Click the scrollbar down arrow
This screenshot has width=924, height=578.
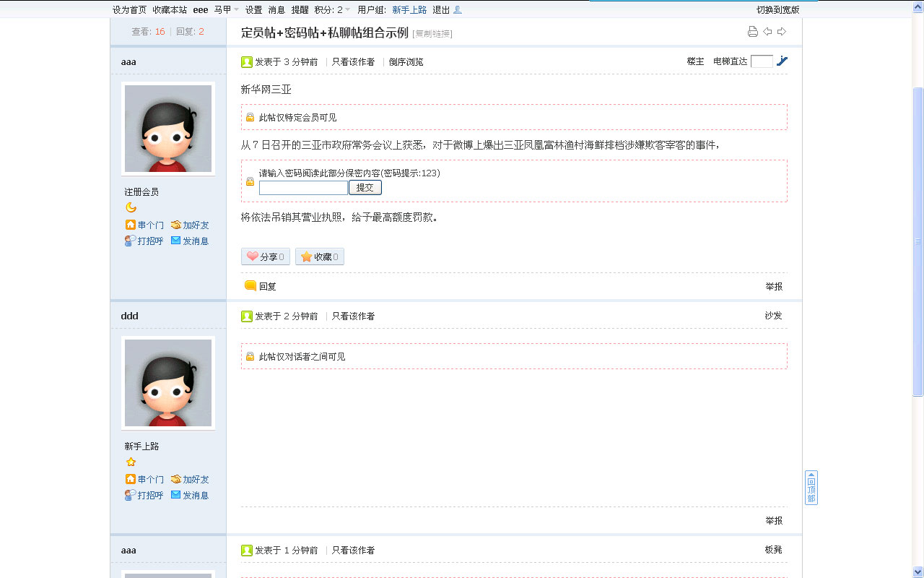(918, 571)
